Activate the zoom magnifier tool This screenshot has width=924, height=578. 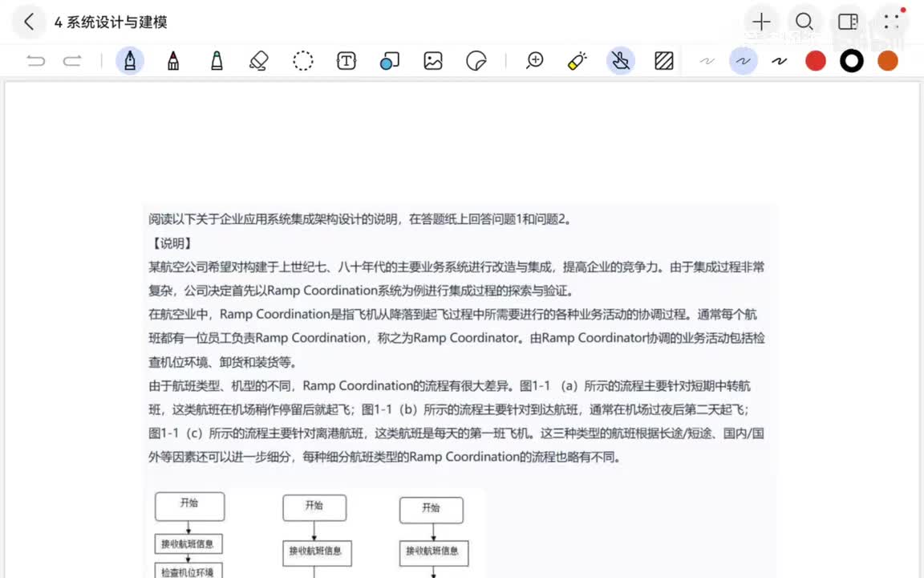point(534,61)
